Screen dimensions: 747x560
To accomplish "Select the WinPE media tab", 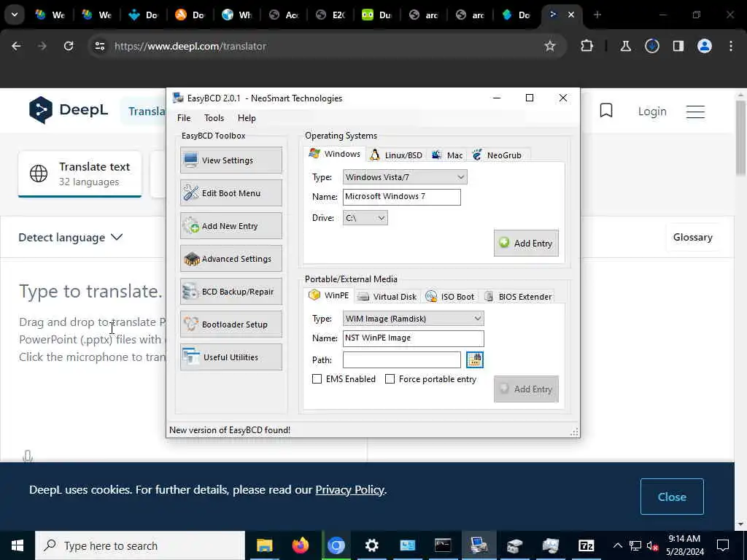I will click(329, 295).
